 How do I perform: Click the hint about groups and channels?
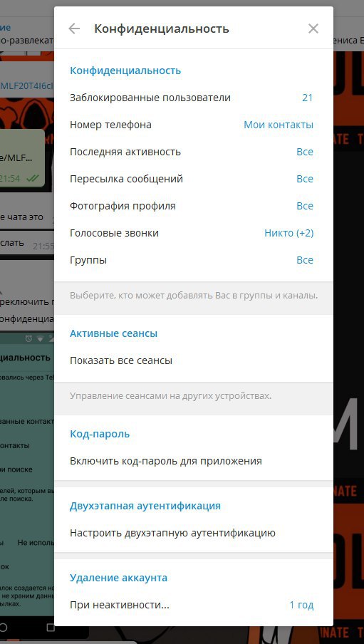coord(194,296)
